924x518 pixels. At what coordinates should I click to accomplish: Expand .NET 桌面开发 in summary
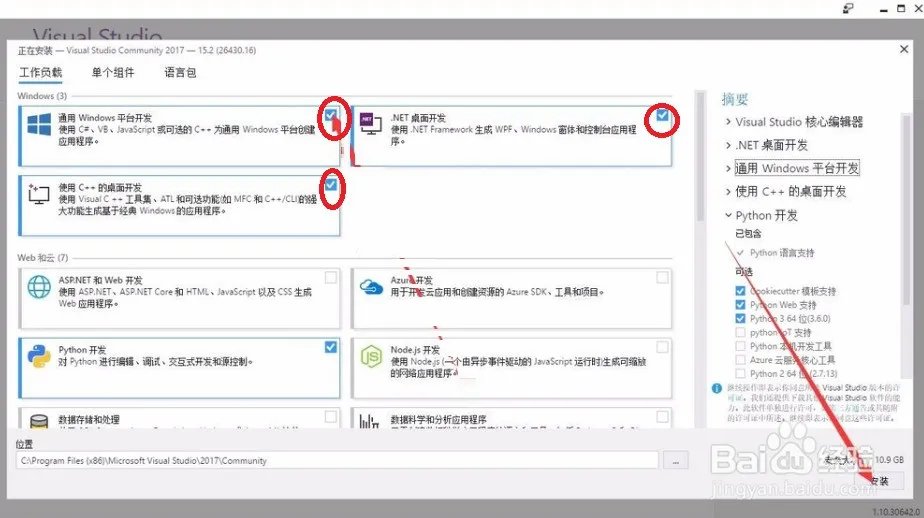tap(728, 145)
